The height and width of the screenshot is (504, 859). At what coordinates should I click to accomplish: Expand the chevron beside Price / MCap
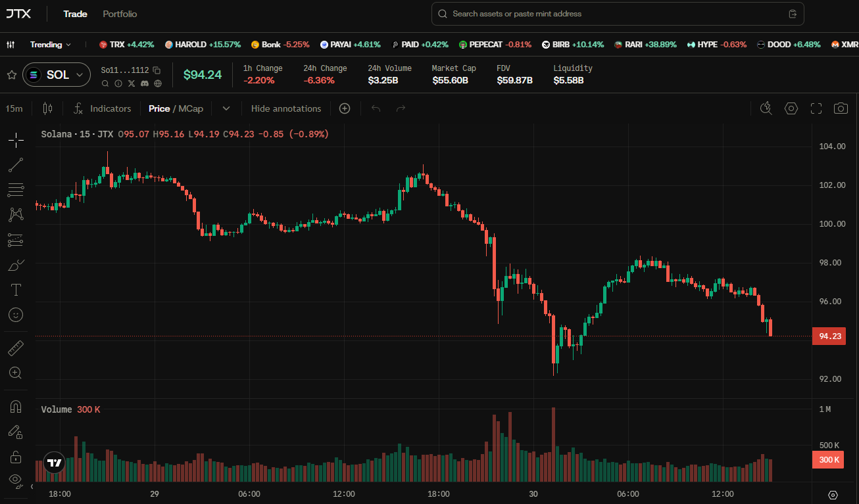[x=226, y=108]
